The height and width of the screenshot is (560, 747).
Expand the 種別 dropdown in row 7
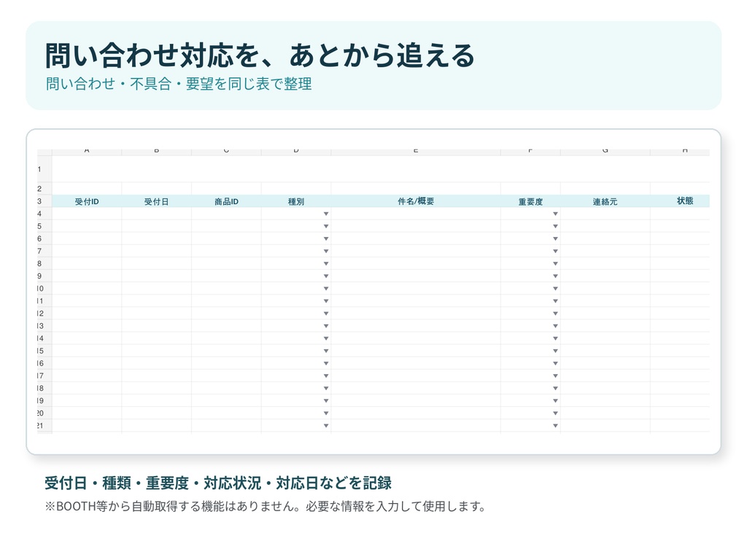point(326,251)
